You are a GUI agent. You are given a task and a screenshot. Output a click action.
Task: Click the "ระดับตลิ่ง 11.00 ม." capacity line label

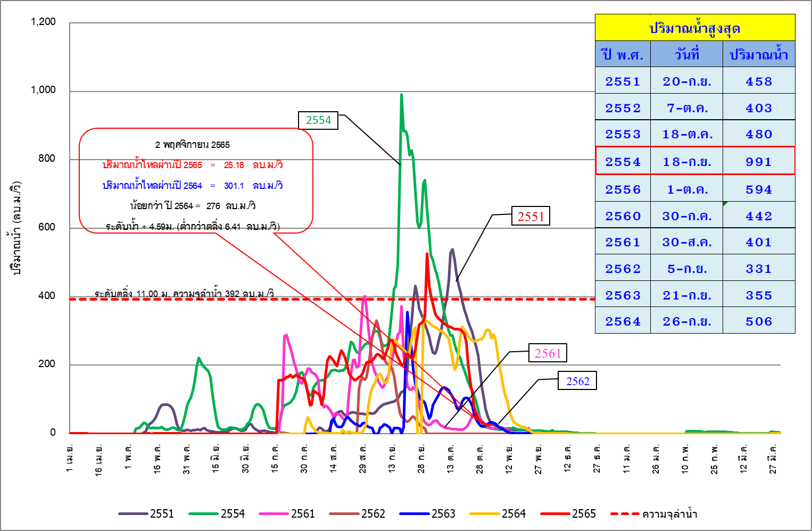click(184, 293)
